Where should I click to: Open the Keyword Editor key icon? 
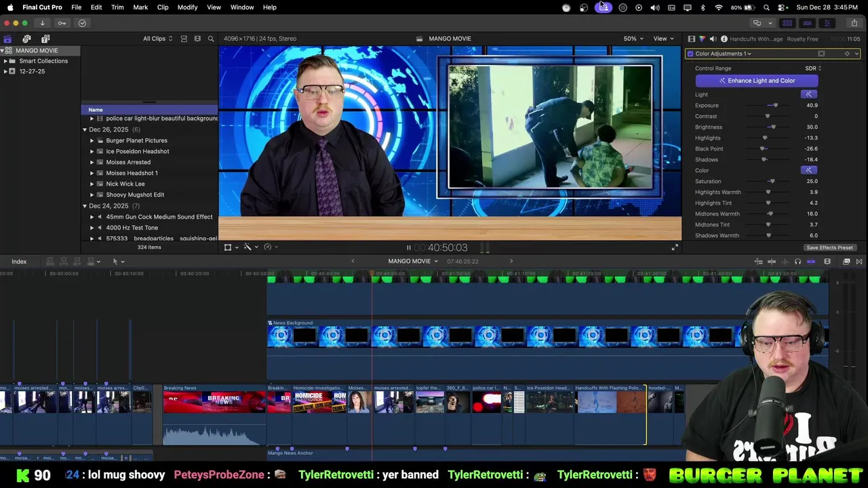point(62,23)
